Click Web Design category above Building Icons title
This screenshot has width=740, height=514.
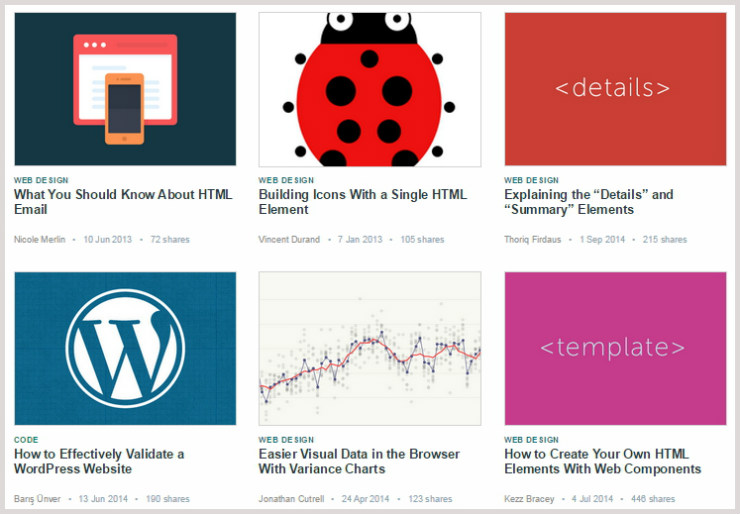point(286,180)
